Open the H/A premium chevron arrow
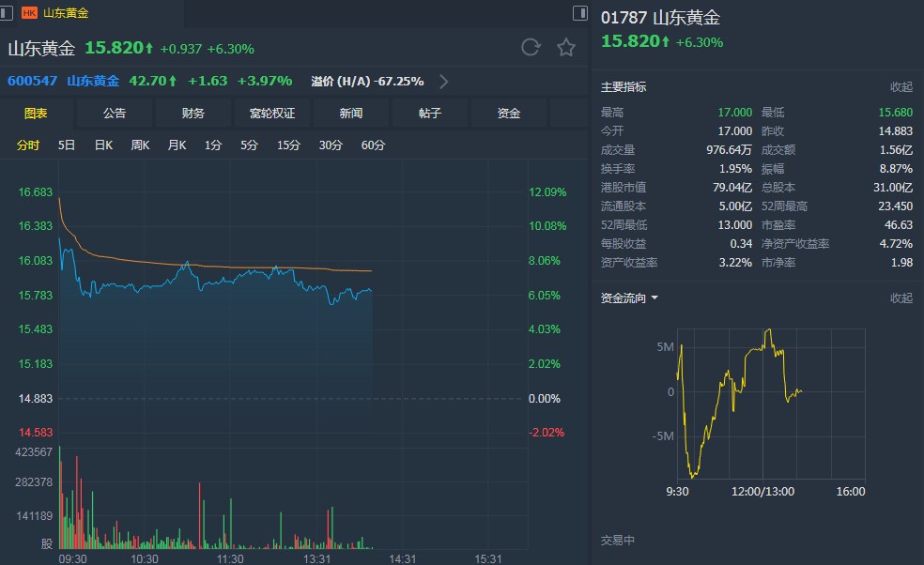 tap(444, 82)
